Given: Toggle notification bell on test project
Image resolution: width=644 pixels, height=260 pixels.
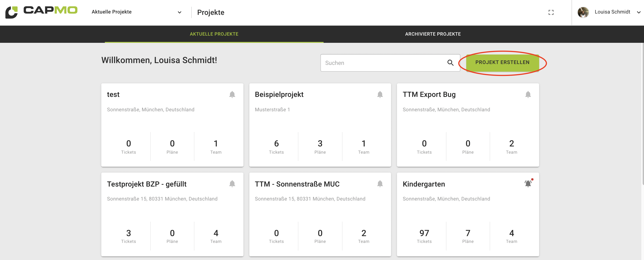Looking at the screenshot, I should (232, 95).
